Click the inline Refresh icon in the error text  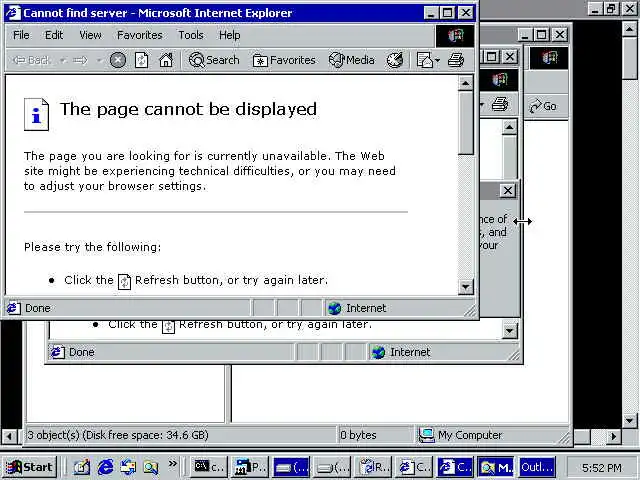pos(124,281)
